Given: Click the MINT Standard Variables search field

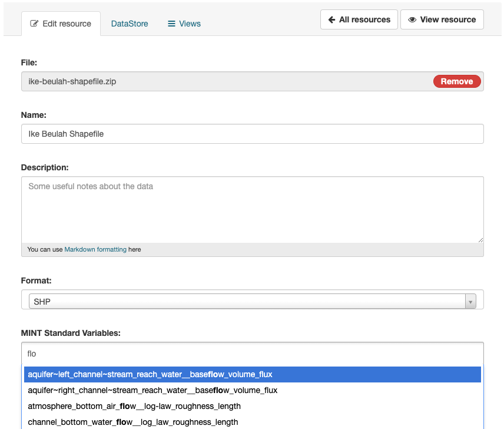Looking at the screenshot, I should pos(253,354).
